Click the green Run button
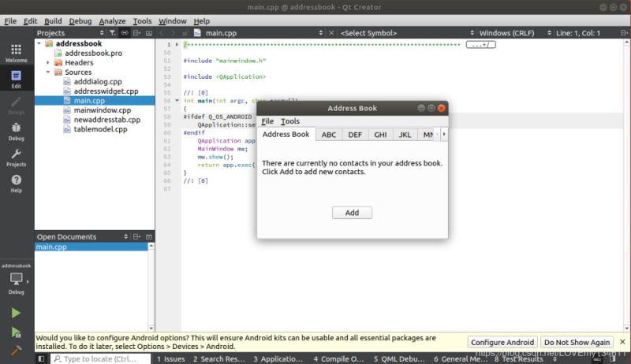 coord(16,313)
